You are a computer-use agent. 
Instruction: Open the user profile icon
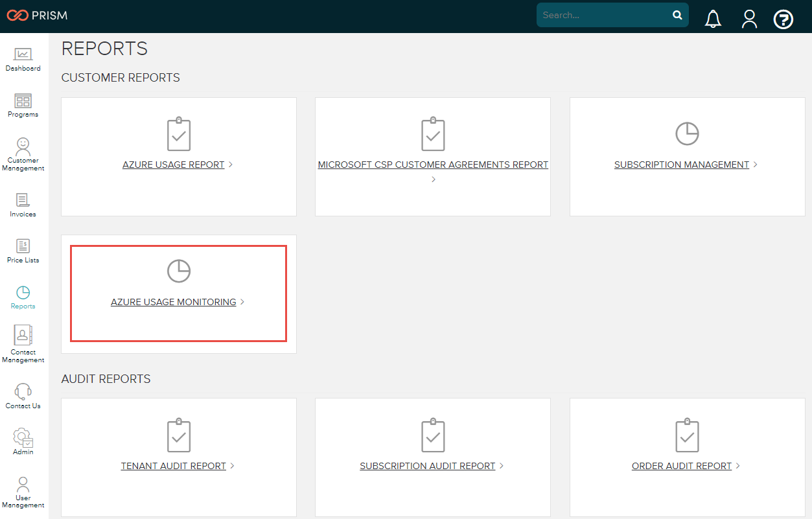point(749,19)
